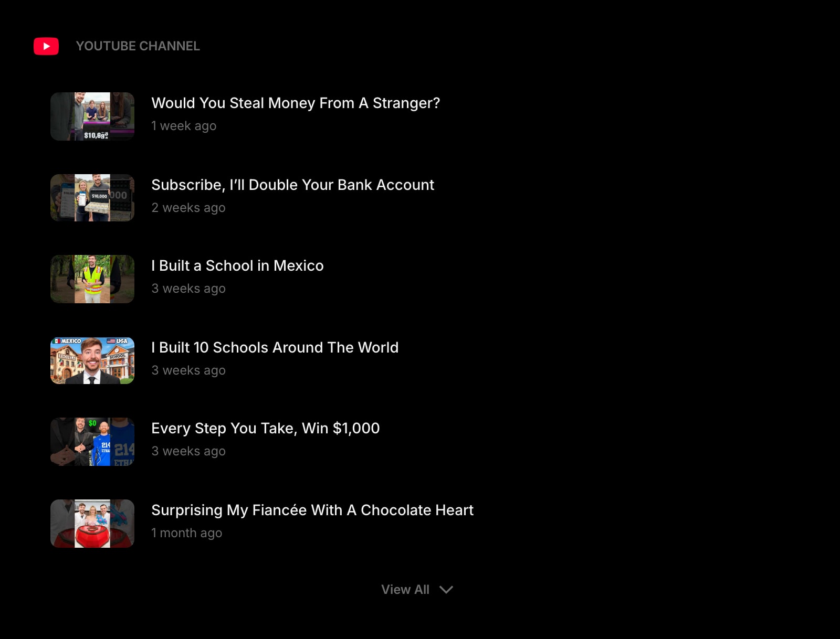Click the View All button
840x639 pixels.
pos(405,589)
